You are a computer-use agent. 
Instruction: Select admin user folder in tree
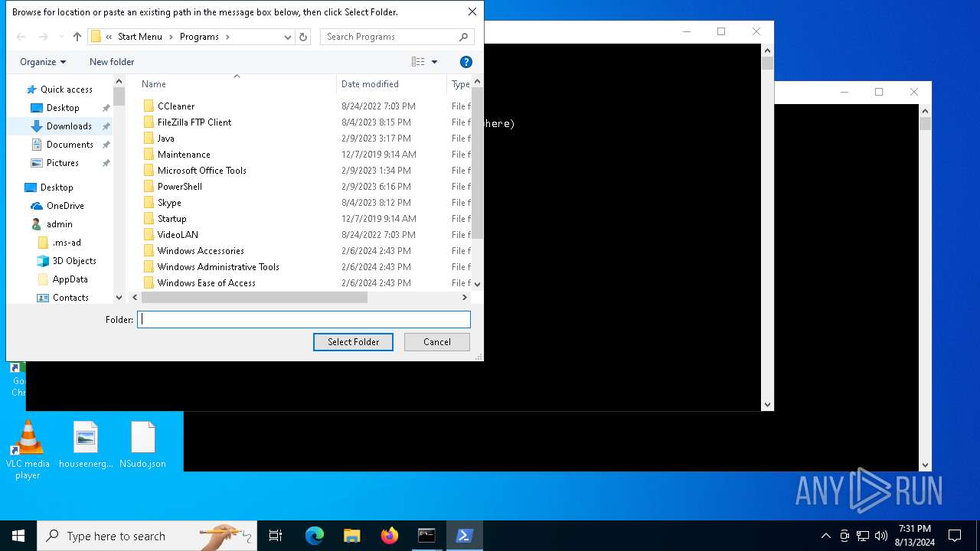point(59,224)
